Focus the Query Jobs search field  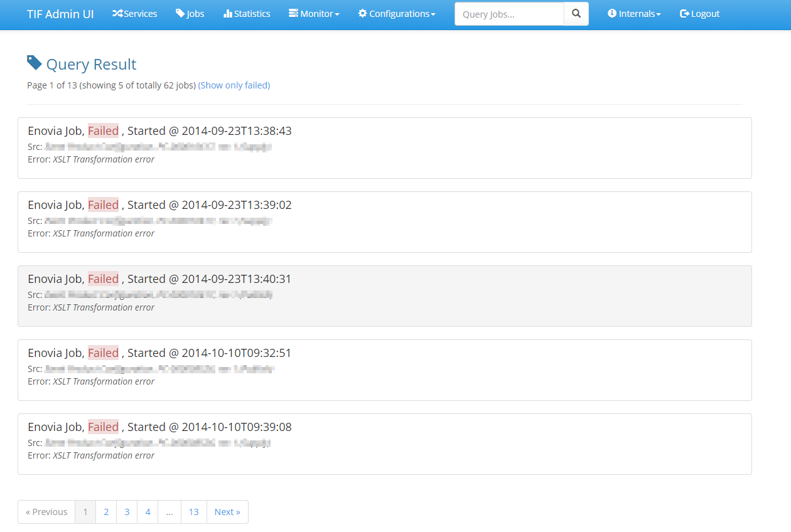click(509, 14)
